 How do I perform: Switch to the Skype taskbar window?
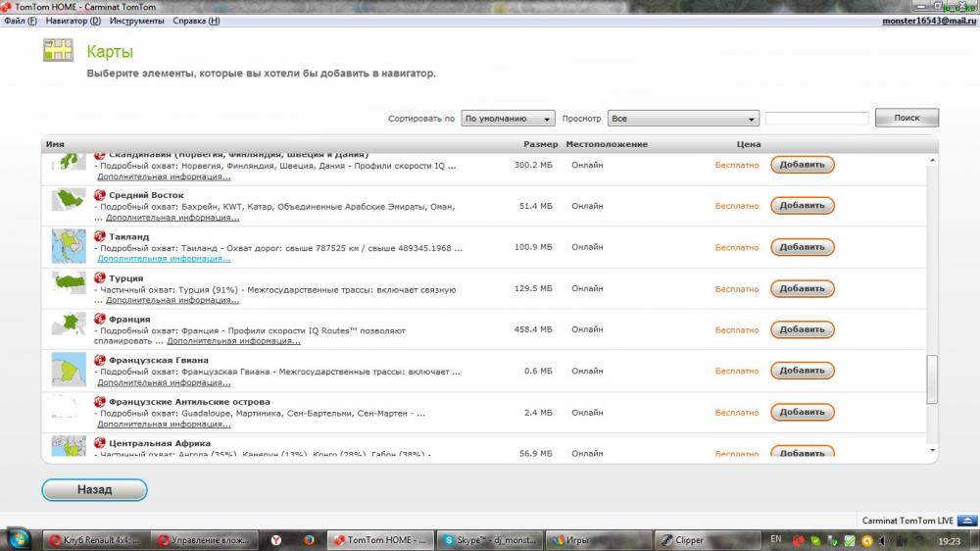click(490, 540)
